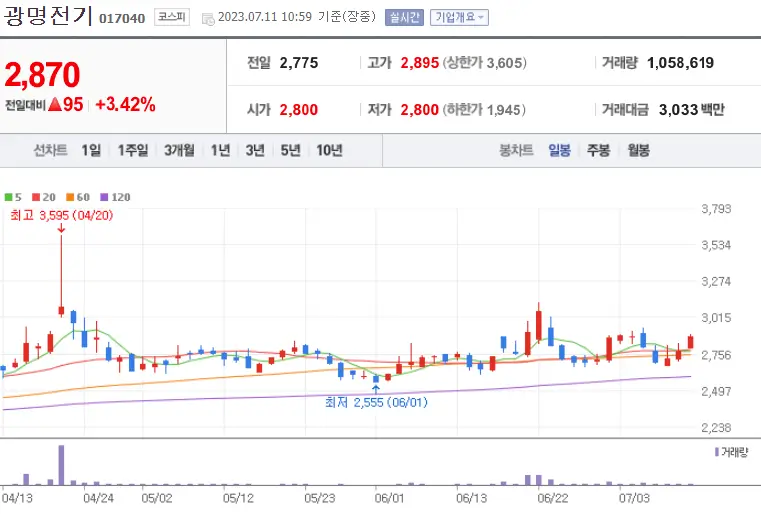The height and width of the screenshot is (516, 761).
Task: Click the 거래대금 value 3,033 백만
Action: click(692, 110)
